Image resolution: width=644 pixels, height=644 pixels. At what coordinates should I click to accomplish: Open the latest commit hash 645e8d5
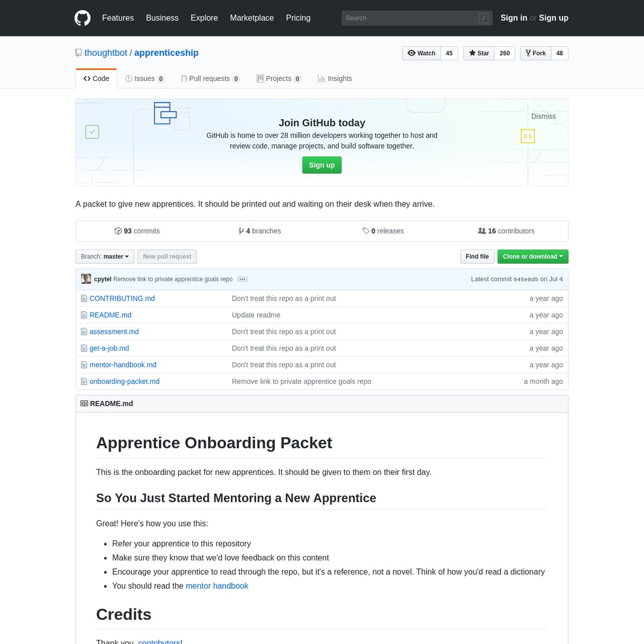pyautogui.click(x=525, y=279)
